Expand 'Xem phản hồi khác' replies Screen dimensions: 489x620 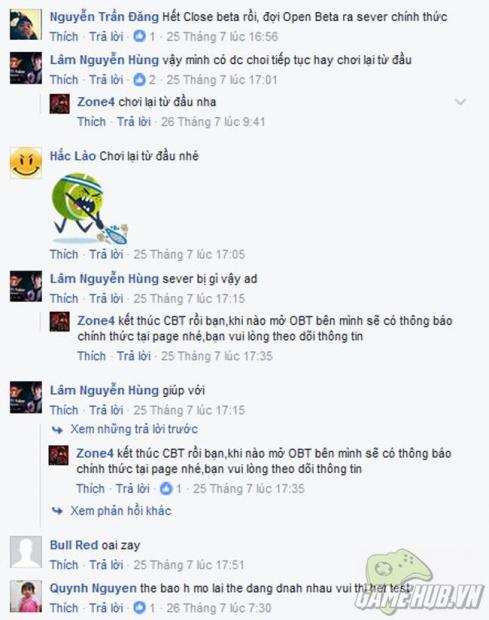[121, 511]
